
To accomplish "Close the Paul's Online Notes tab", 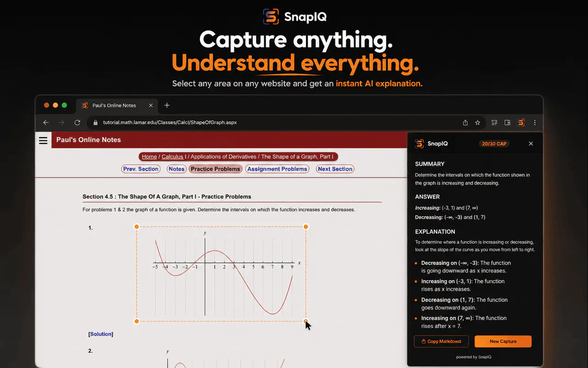I will point(151,105).
